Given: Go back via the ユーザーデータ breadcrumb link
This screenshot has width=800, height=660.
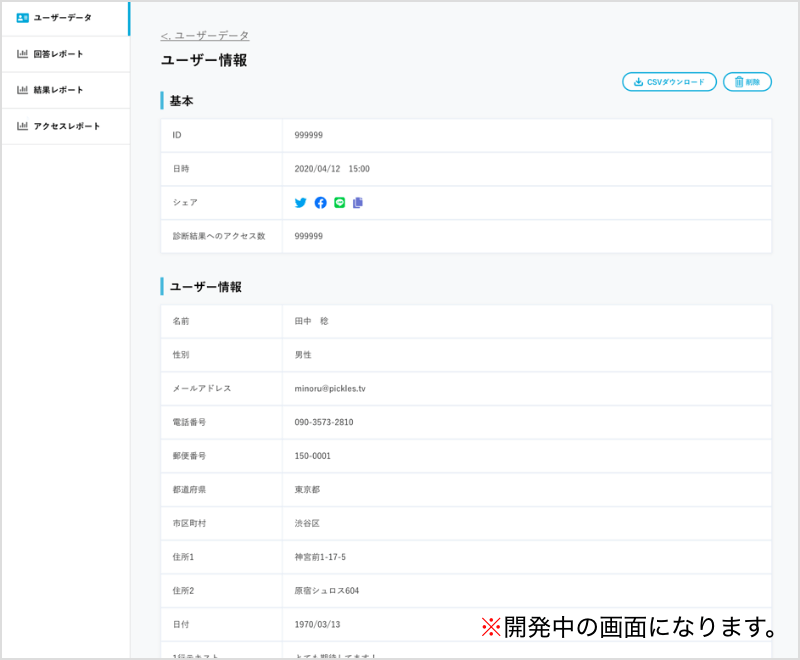Looking at the screenshot, I should coord(205,36).
